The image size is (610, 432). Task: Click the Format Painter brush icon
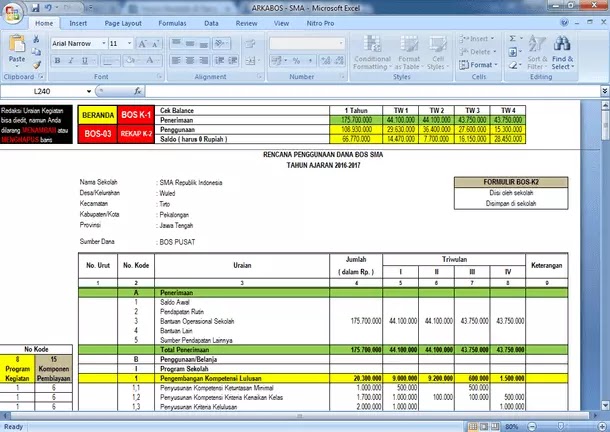[37, 65]
